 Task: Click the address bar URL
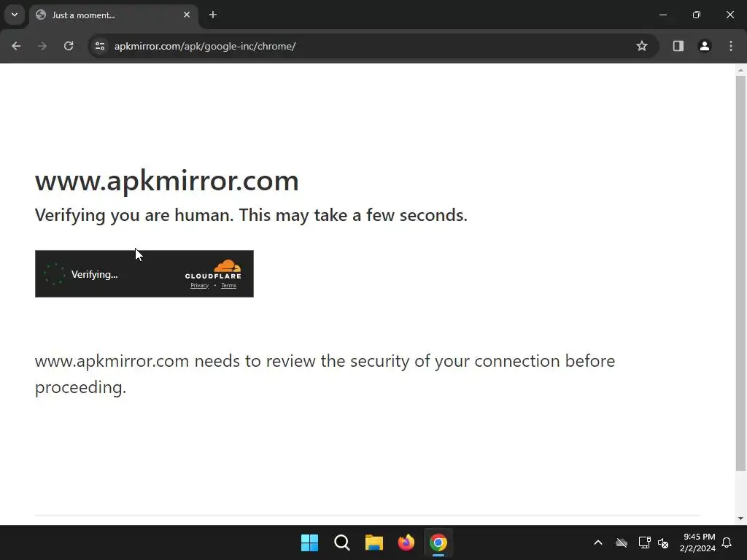click(205, 46)
